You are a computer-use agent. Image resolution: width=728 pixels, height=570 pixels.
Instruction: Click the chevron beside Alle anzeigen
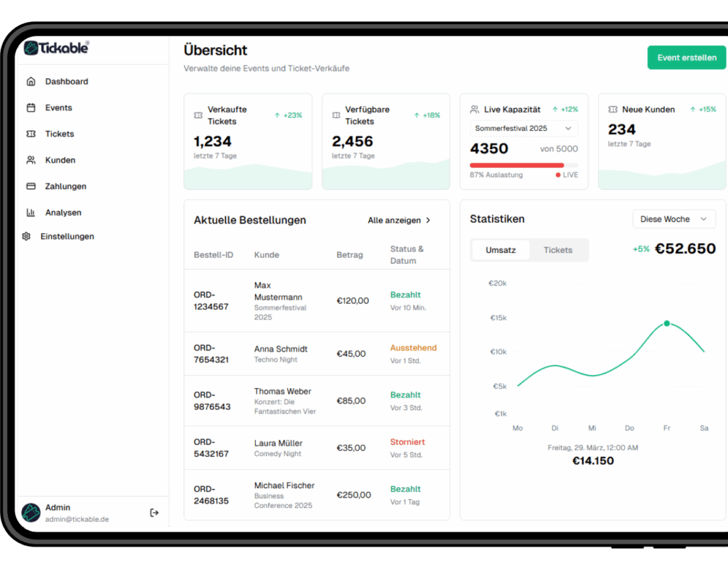[x=428, y=220]
